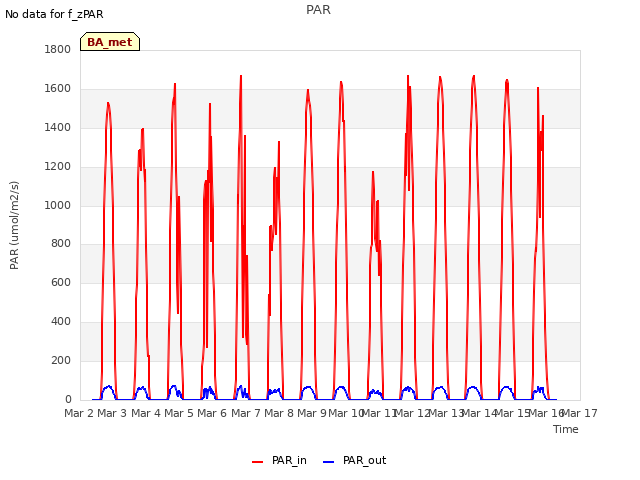Toggle the PAR_in legend entry
640x480 pixels.
pyautogui.click(x=279, y=461)
